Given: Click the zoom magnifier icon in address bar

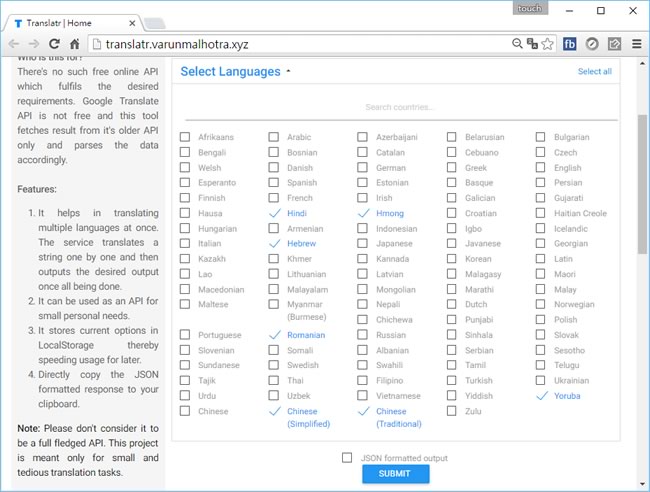Looking at the screenshot, I should (517, 44).
